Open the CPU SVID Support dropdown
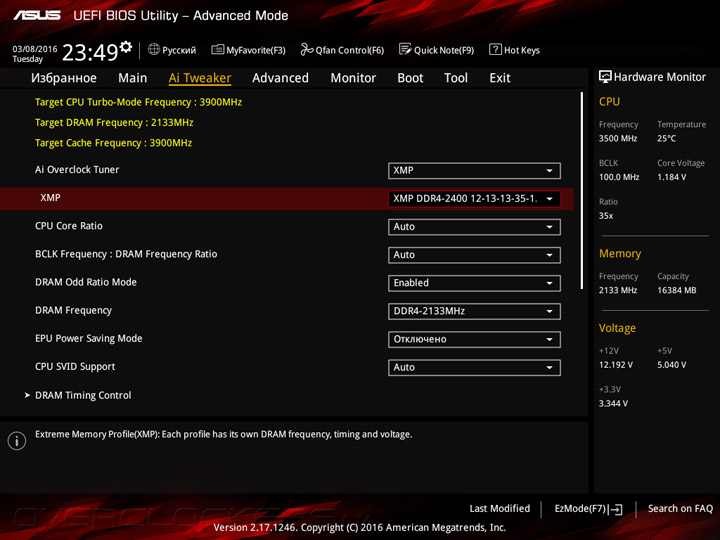 474,367
